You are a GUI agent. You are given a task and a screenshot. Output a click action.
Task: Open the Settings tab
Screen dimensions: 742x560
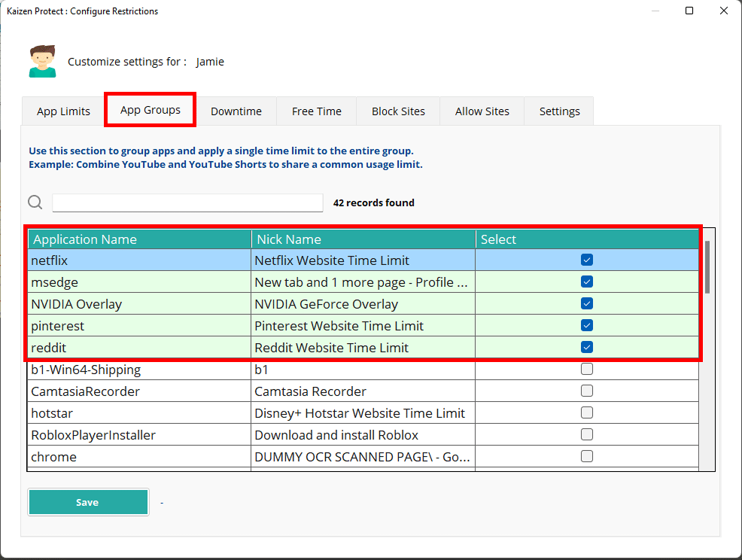point(559,111)
